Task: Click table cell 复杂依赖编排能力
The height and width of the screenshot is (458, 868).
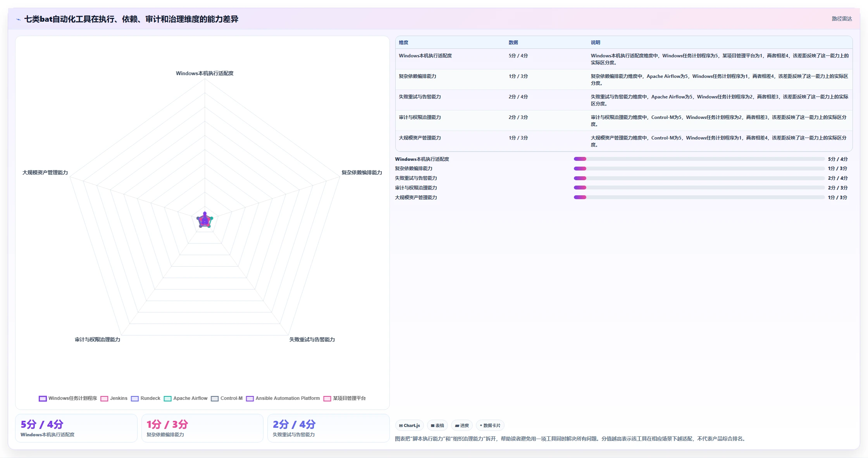Action: pos(417,76)
